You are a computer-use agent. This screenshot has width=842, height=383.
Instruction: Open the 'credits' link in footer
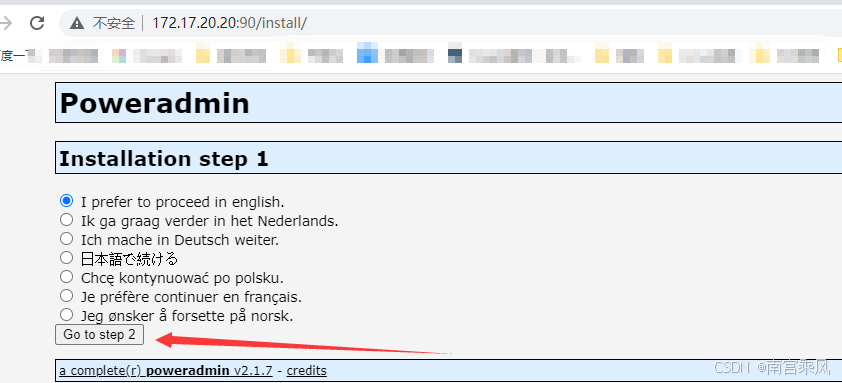point(307,371)
